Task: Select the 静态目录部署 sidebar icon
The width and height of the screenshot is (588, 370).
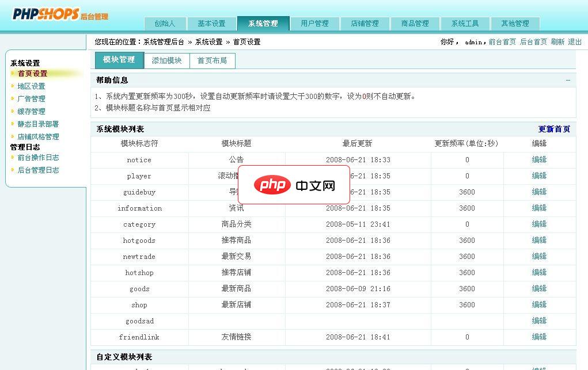Action: click(x=13, y=124)
